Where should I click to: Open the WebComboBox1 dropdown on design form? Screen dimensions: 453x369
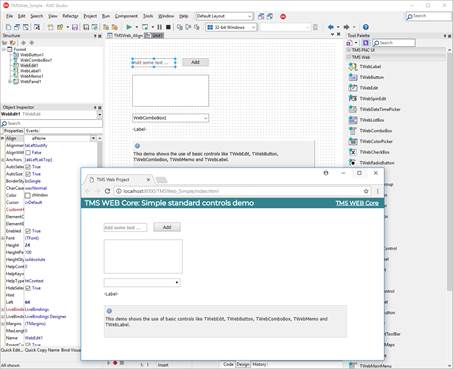tap(205, 118)
